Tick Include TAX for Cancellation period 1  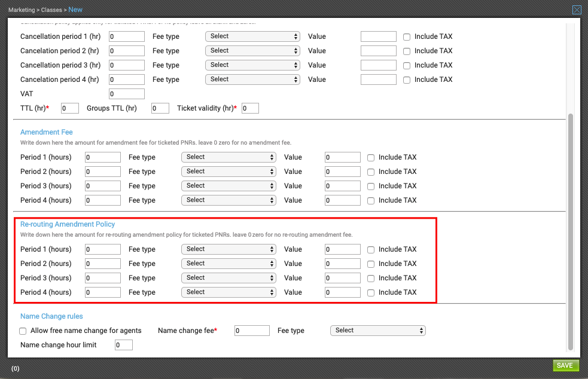click(x=407, y=36)
